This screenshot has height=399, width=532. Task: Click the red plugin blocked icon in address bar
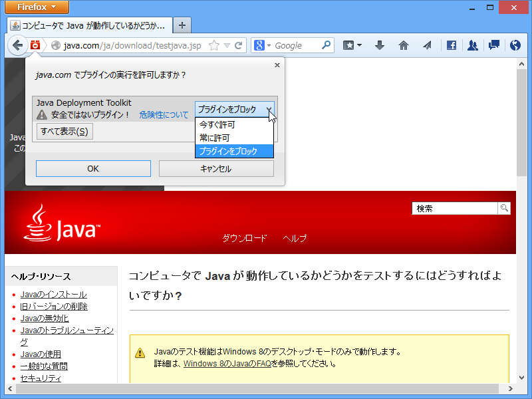point(35,45)
